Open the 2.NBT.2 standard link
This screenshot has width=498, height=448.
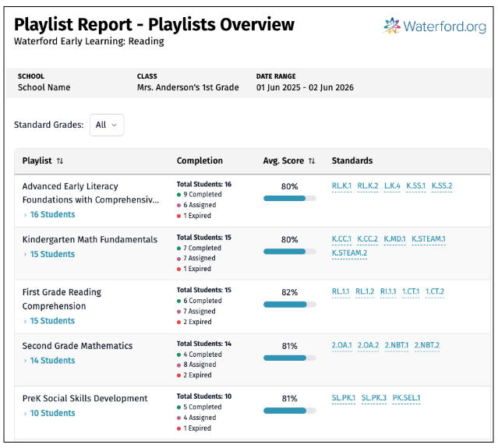point(426,345)
